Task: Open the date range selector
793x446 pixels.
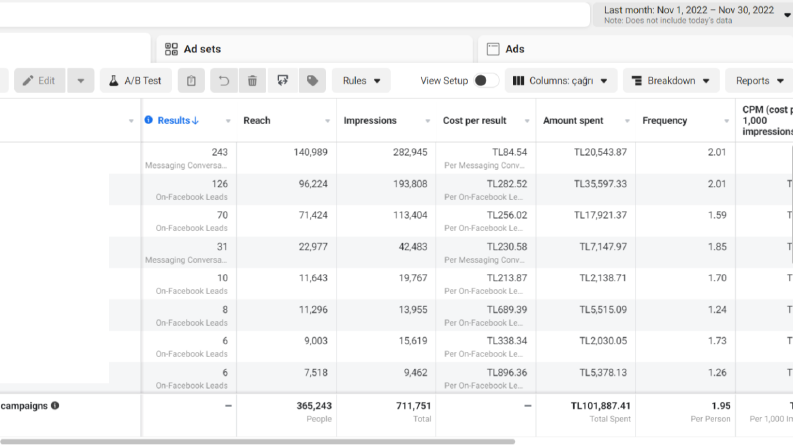Action: (693, 15)
